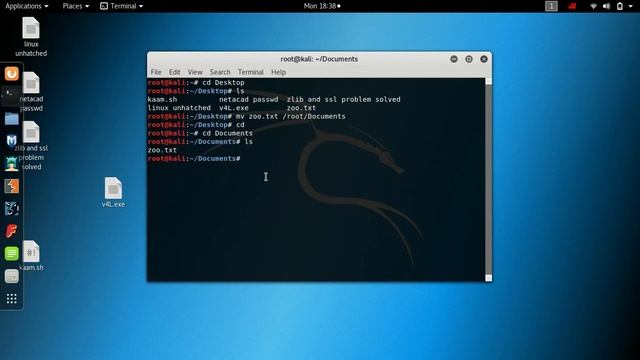This screenshot has height=360, width=640.
Task: Open the File menu in terminal window
Action: (x=156, y=72)
